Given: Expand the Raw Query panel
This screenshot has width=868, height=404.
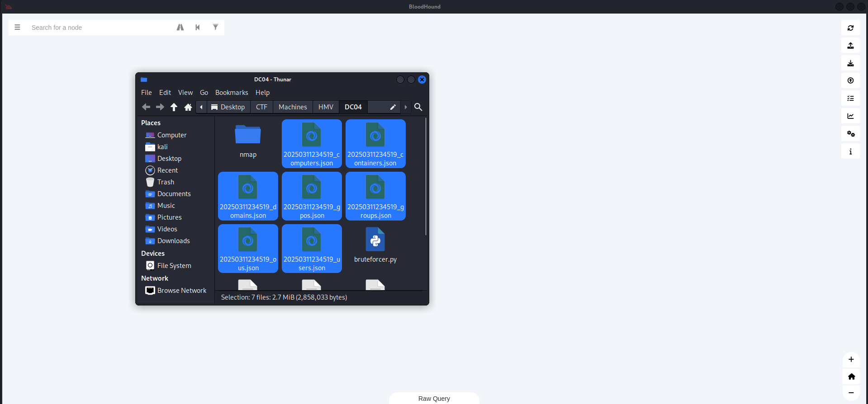Looking at the screenshot, I should 434,398.
